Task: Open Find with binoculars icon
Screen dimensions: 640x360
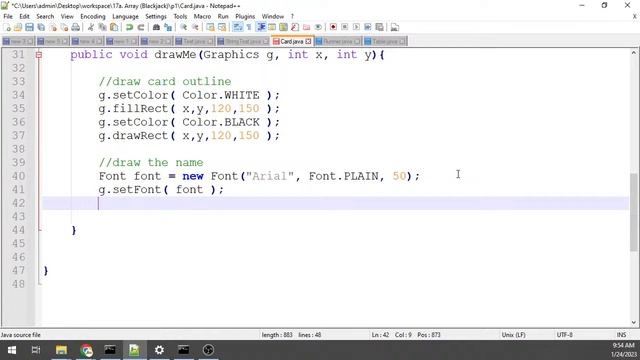Action: click(156, 27)
